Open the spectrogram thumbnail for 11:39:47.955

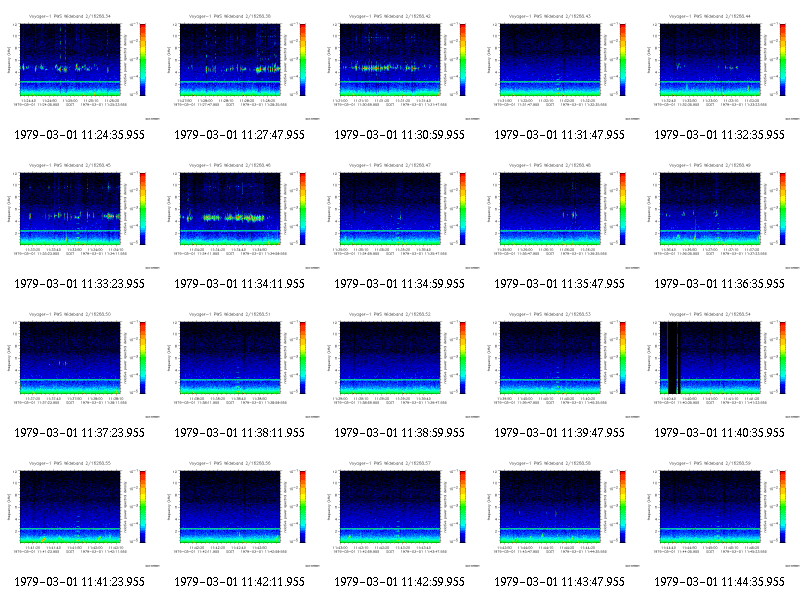click(560, 364)
